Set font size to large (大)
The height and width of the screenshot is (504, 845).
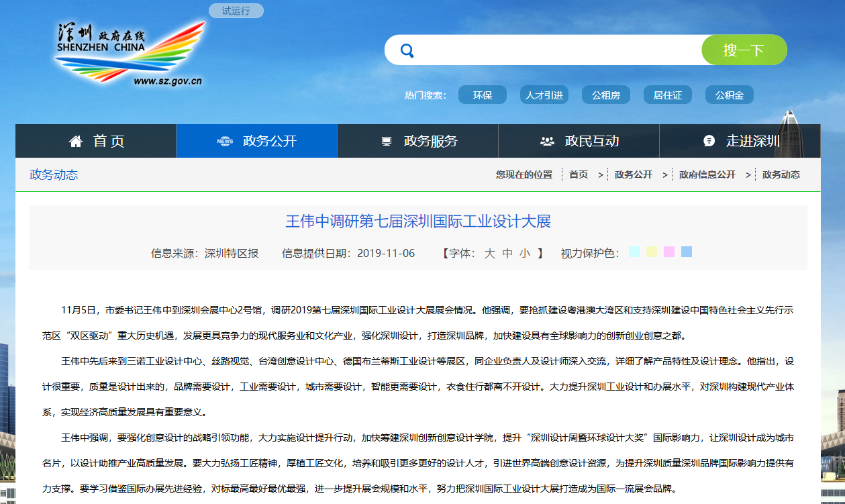tap(490, 253)
